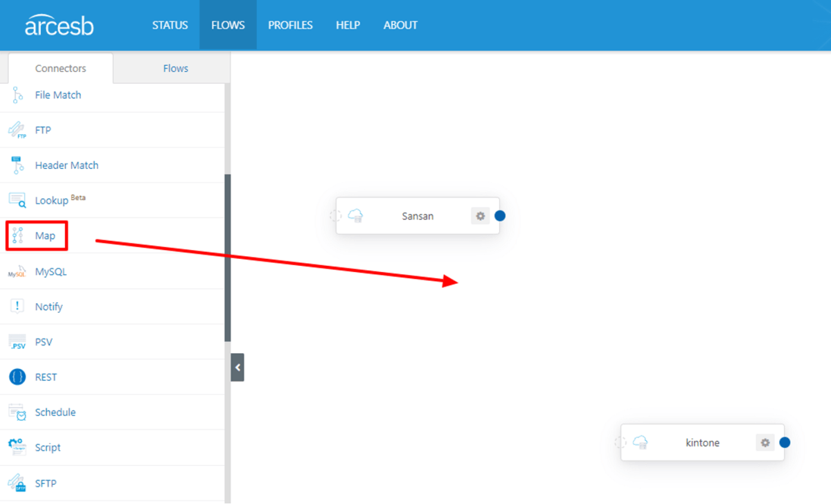This screenshot has height=504, width=831.
Task: Open the STATUS page
Action: 170,25
